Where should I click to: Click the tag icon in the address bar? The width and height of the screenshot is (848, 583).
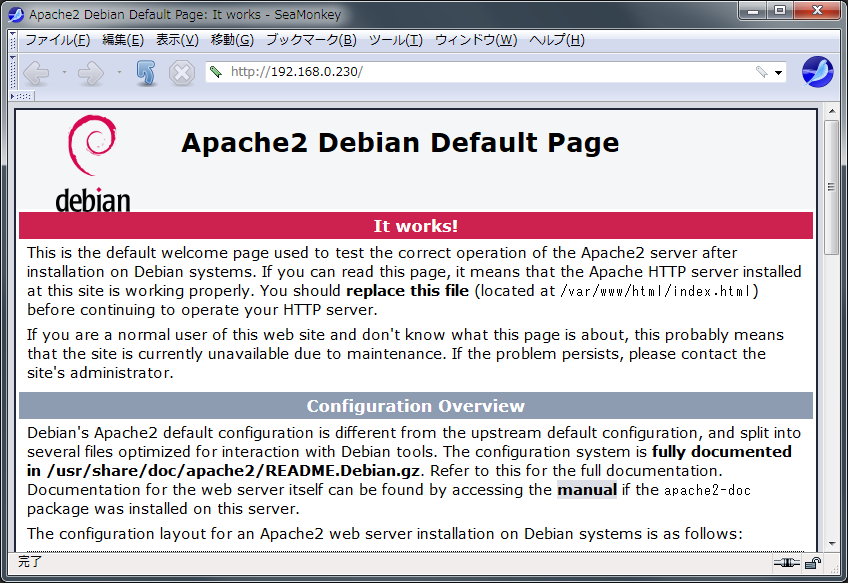[761, 72]
